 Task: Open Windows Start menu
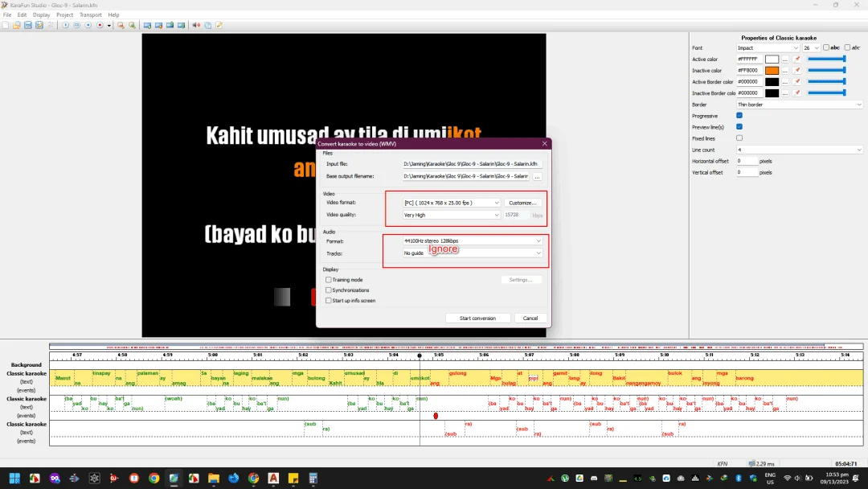point(14,478)
